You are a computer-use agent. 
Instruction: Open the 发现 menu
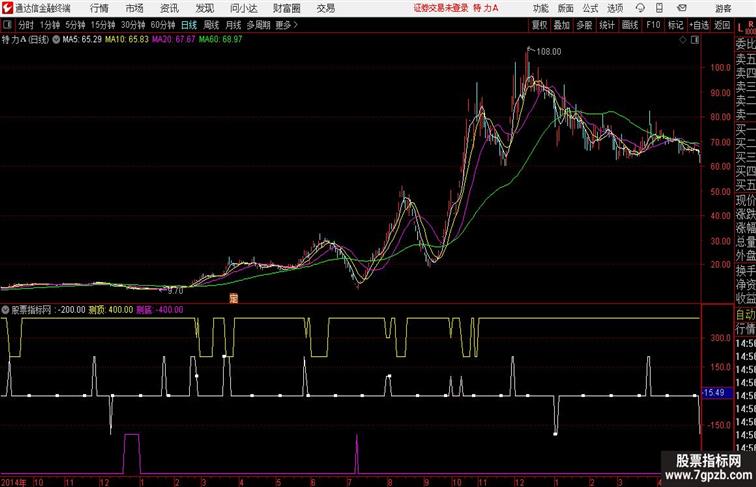(x=204, y=8)
